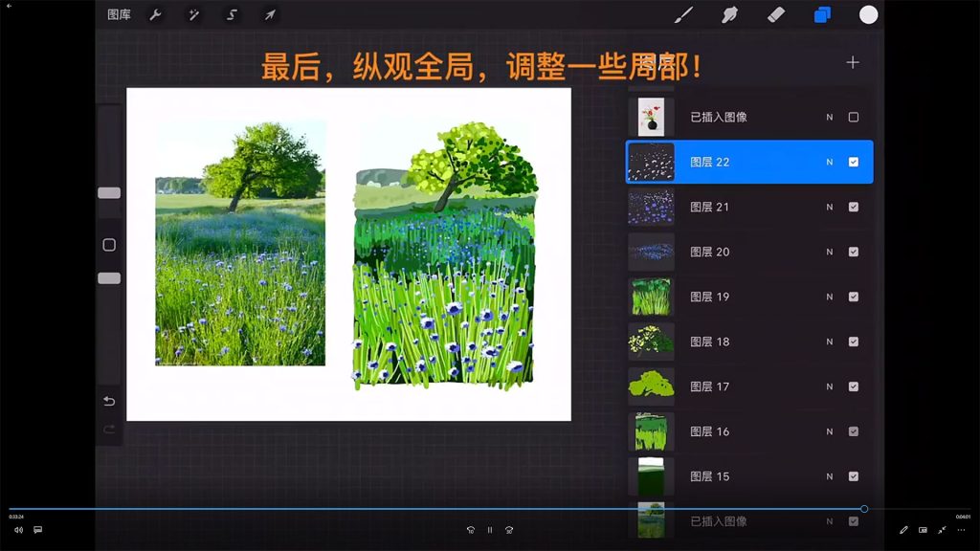Image resolution: width=980 pixels, height=551 pixels.
Task: Open blend mode N of 图层 20
Action: point(830,253)
